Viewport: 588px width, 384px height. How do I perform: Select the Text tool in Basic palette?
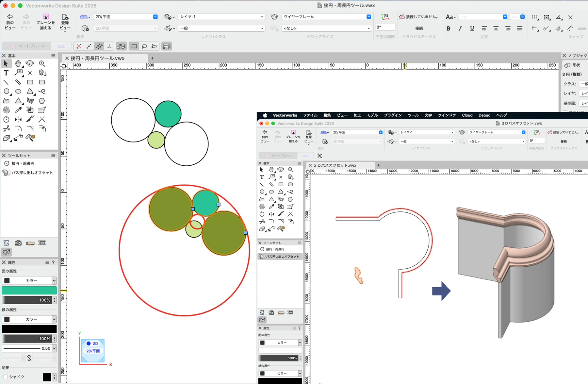(6, 73)
